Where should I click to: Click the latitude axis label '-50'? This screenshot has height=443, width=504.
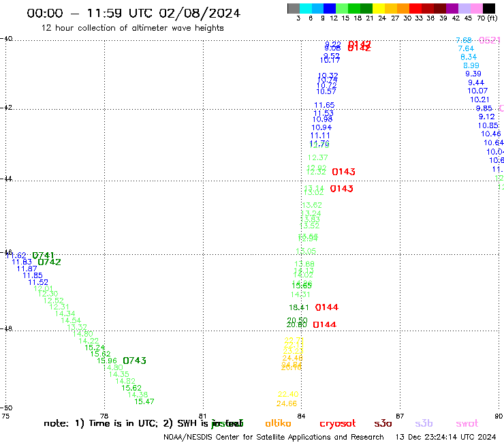point(6,408)
